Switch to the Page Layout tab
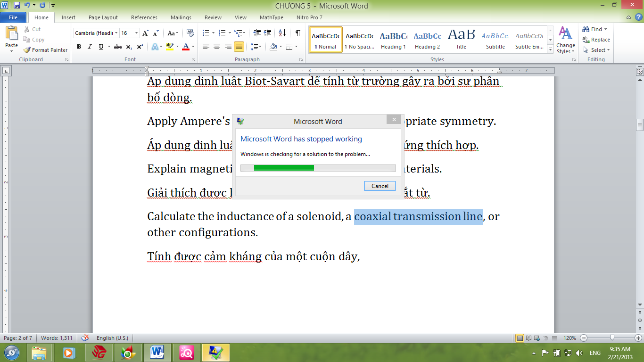The width and height of the screenshot is (644, 362). 103,17
